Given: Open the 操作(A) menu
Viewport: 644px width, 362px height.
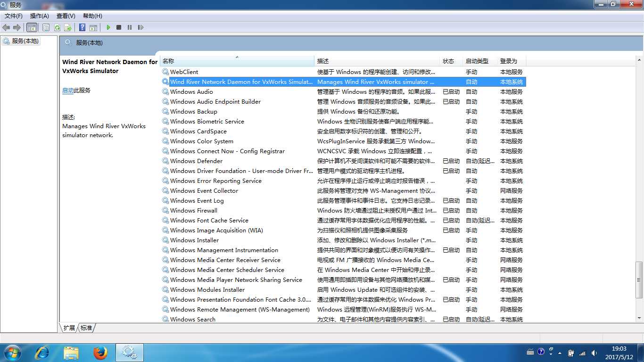Looking at the screenshot, I should 40,16.
